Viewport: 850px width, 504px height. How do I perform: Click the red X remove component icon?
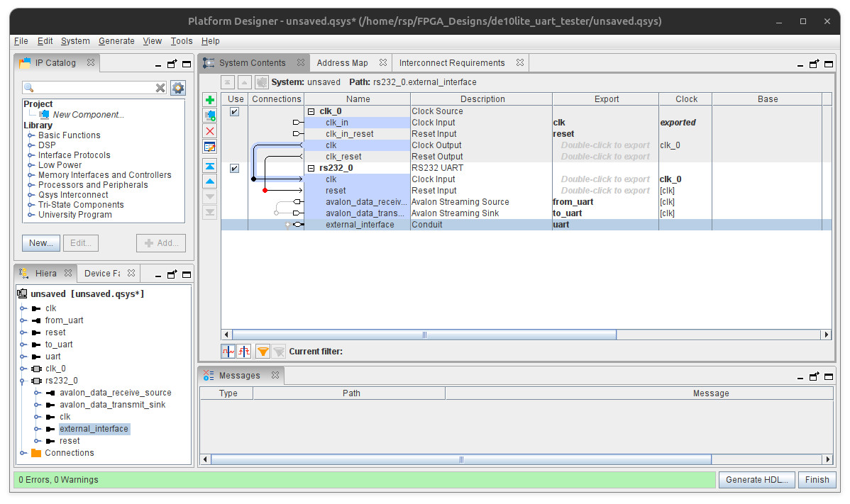coord(210,131)
